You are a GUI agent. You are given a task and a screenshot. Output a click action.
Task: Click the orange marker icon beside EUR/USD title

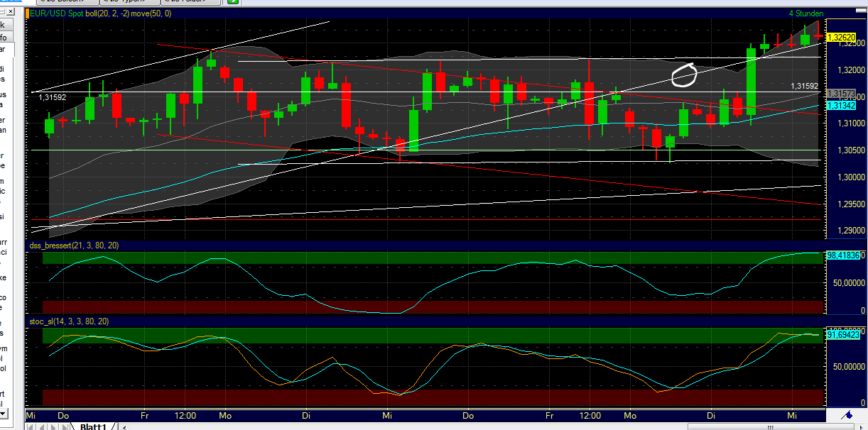27,12
